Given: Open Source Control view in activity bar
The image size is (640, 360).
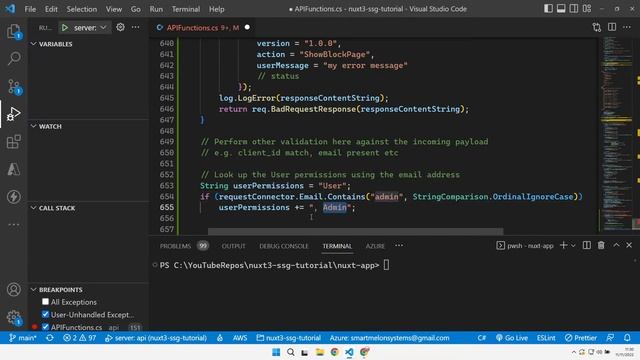Looking at the screenshot, I should point(14,87).
